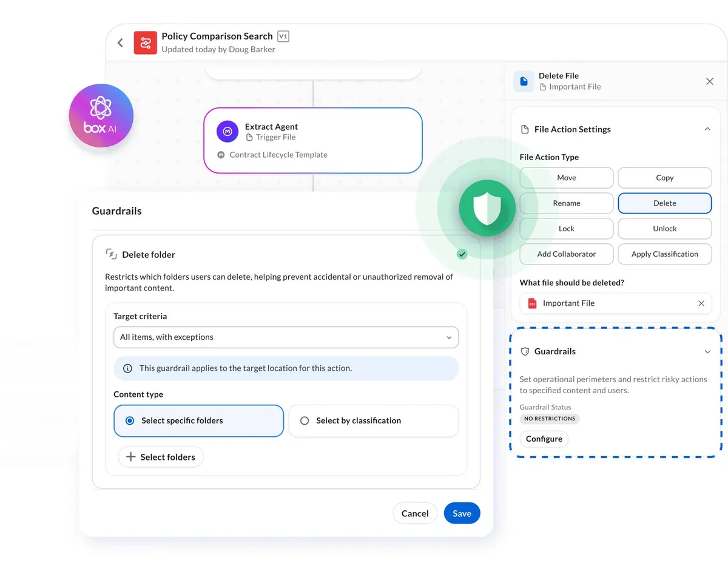The image size is (728, 580).
Task: Click the green shield guardrail icon
Action: (487, 208)
